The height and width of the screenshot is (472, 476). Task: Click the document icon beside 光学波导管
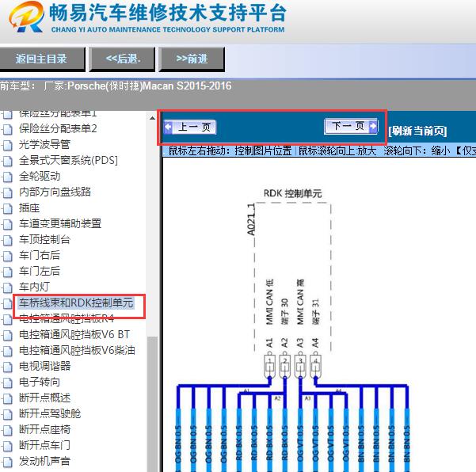[x=8, y=145]
